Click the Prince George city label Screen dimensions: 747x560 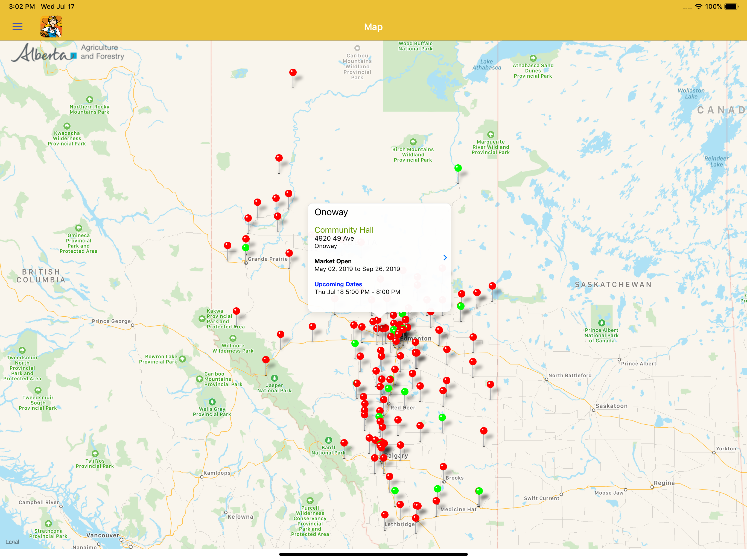click(x=111, y=321)
